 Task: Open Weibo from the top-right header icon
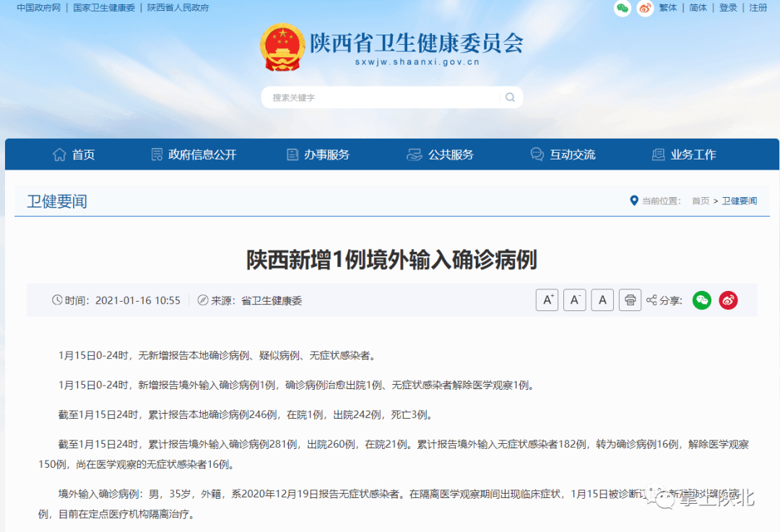645,9
